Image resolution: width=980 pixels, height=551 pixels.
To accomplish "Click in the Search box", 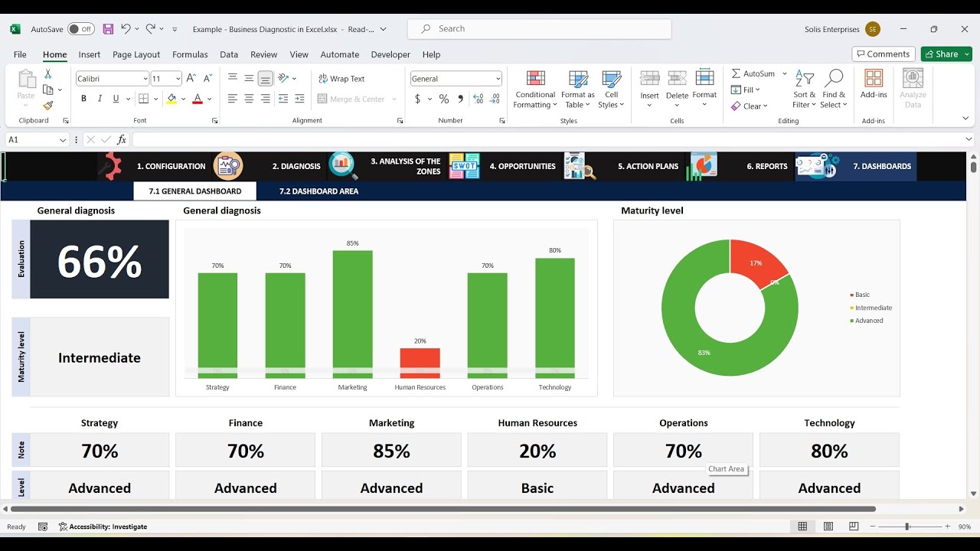I will coord(539,29).
